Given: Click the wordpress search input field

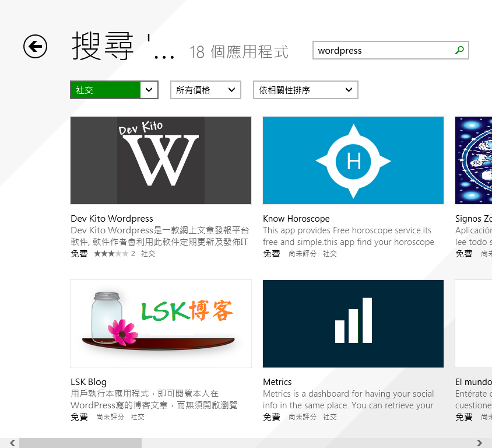Looking at the screenshot, I should pyautogui.click(x=391, y=50).
